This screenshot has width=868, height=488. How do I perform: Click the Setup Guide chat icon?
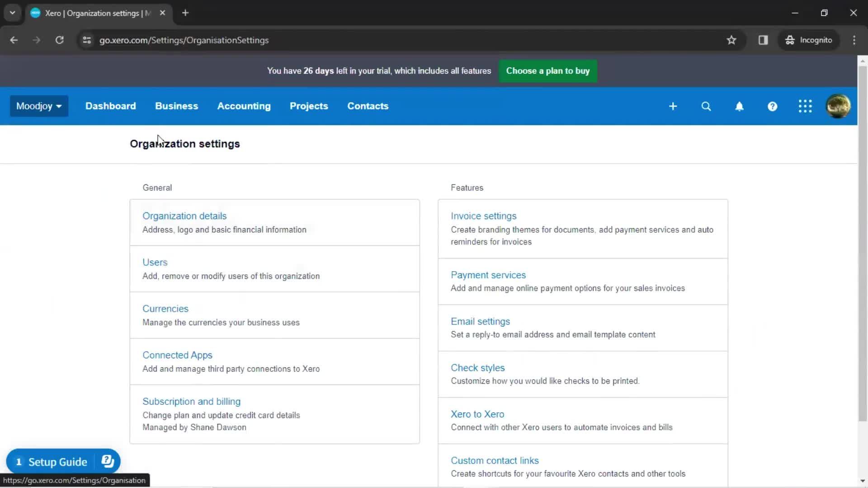tap(108, 461)
